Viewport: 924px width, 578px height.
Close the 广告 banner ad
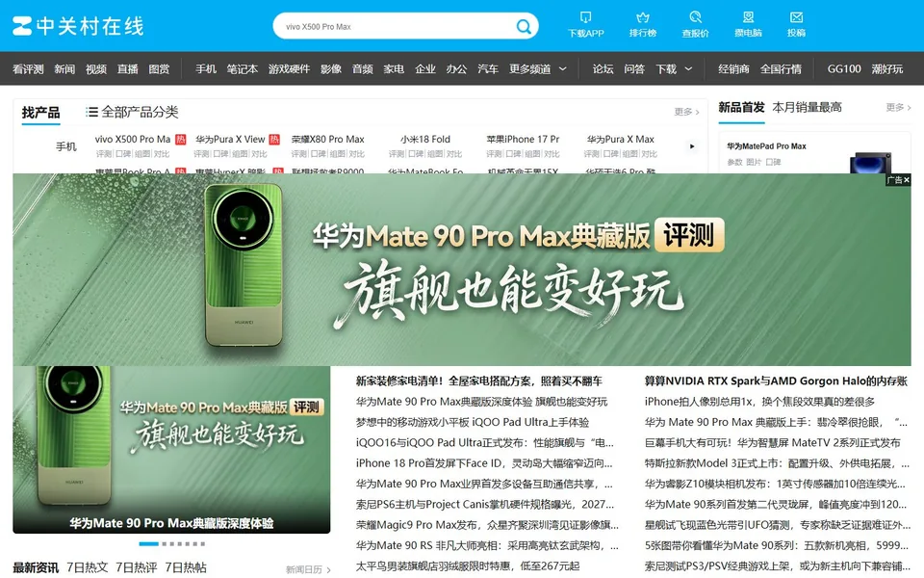click(907, 180)
